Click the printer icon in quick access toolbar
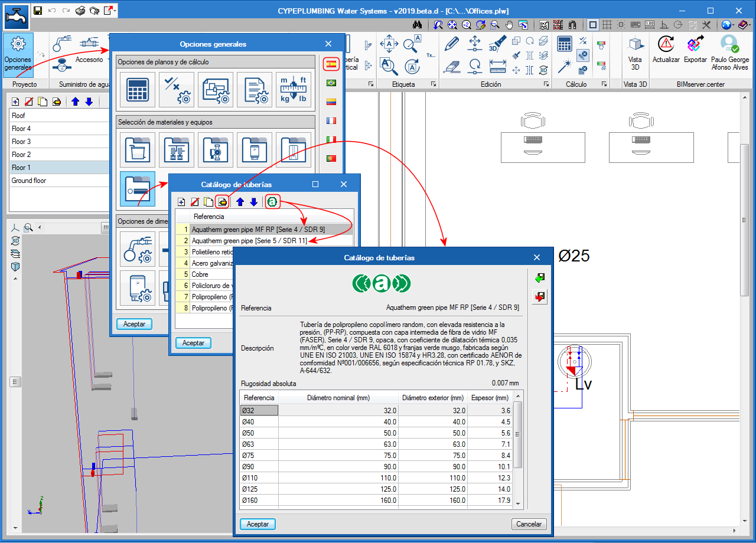The width and height of the screenshot is (756, 543). pyautogui.click(x=80, y=11)
